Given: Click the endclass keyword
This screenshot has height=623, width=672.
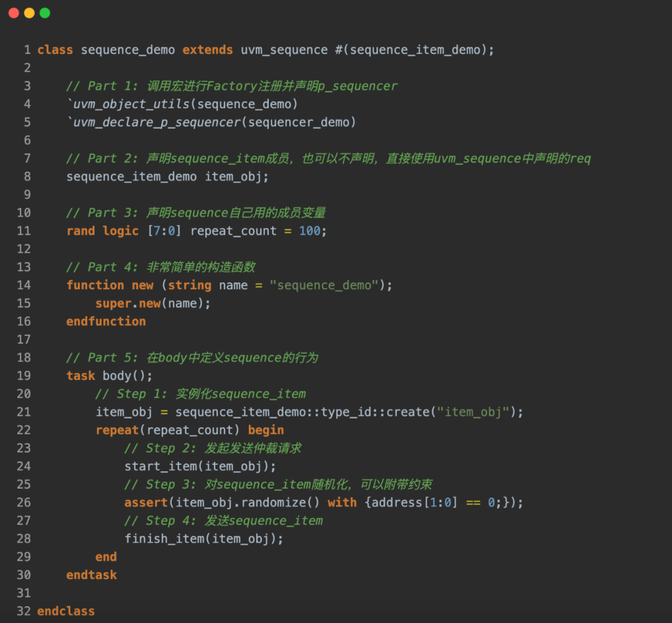Looking at the screenshot, I should (x=66, y=611).
